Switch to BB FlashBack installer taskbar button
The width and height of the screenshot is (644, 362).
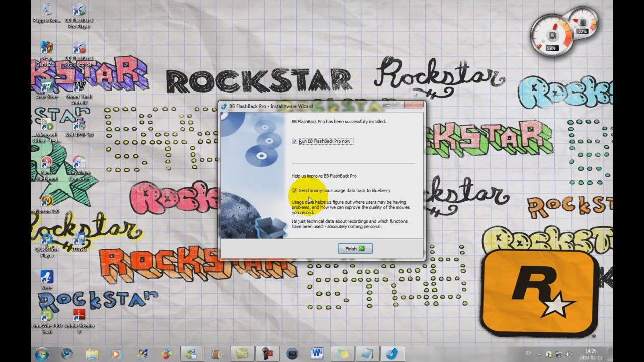[x=392, y=354]
